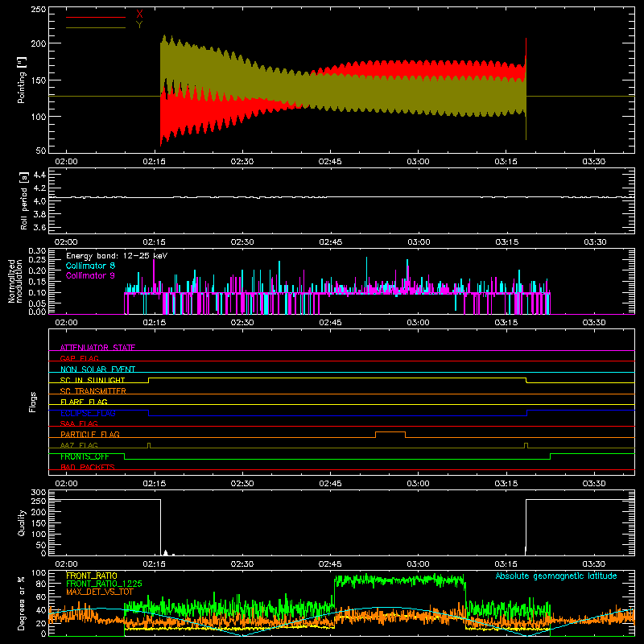Image resolution: width=644 pixels, height=644 pixels.
Task: Click the 300 tick on the Quality axis
Action: click(38, 493)
